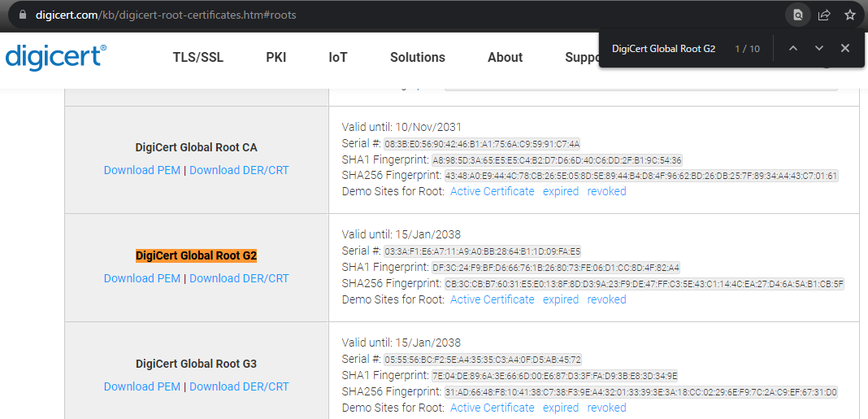Open the PKI menu
This screenshot has width=868, height=419.
point(276,58)
